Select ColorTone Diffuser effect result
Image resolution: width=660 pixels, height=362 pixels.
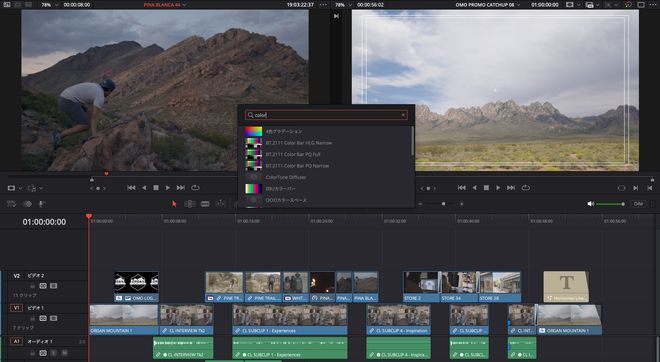pyautogui.click(x=326, y=177)
